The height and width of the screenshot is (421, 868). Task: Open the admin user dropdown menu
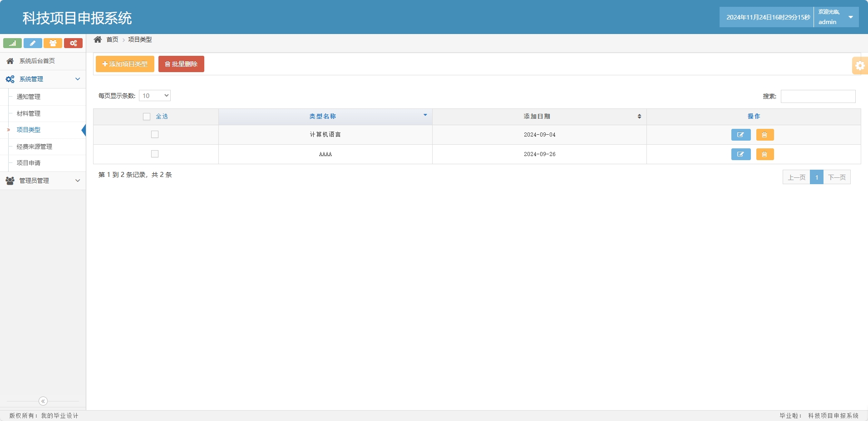(836, 17)
